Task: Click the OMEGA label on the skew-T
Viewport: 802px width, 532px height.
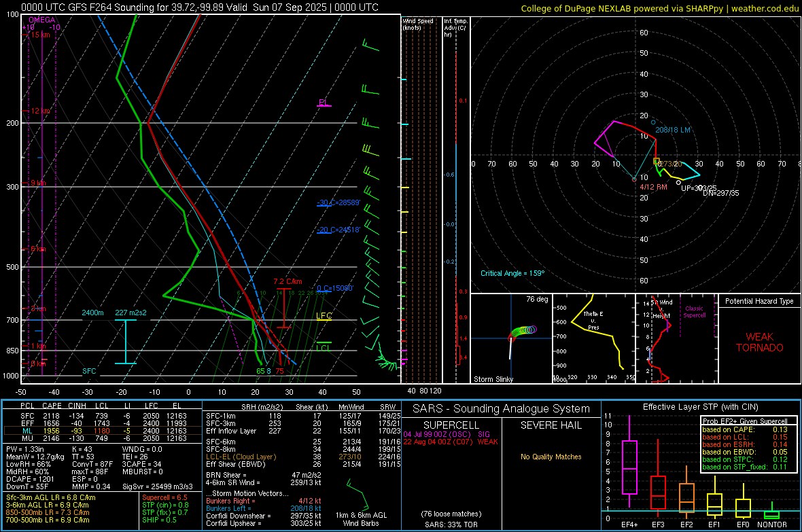Action: (x=42, y=20)
